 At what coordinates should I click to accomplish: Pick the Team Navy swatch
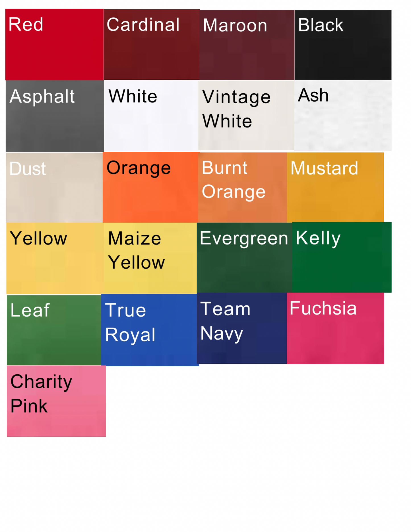pyautogui.click(x=242, y=328)
